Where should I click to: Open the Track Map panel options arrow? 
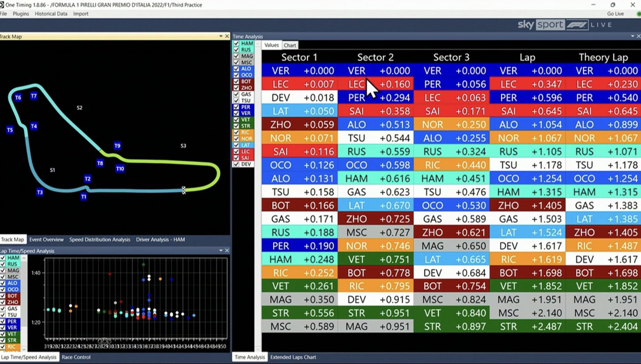pyautogui.click(x=221, y=36)
